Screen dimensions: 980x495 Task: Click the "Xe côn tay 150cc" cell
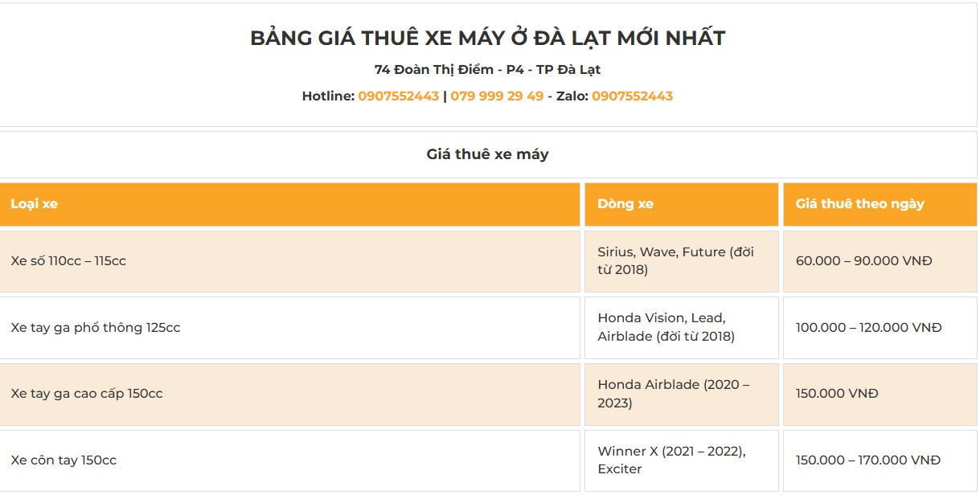coord(64,460)
